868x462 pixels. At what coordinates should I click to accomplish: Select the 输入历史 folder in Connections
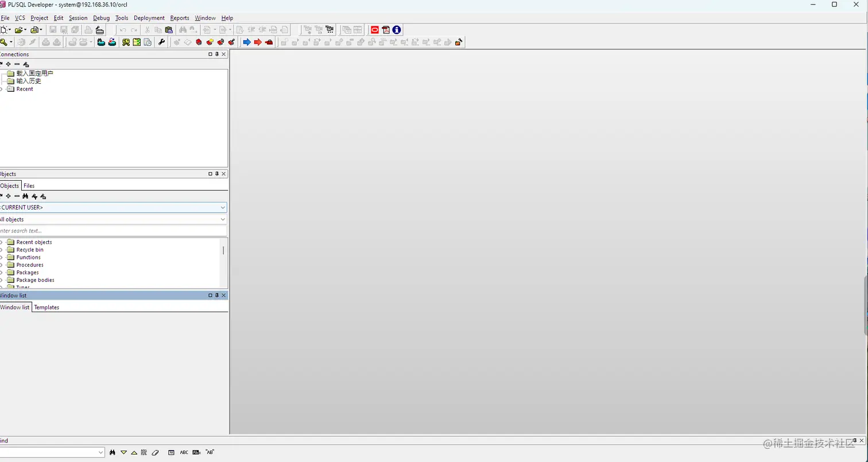pos(29,81)
